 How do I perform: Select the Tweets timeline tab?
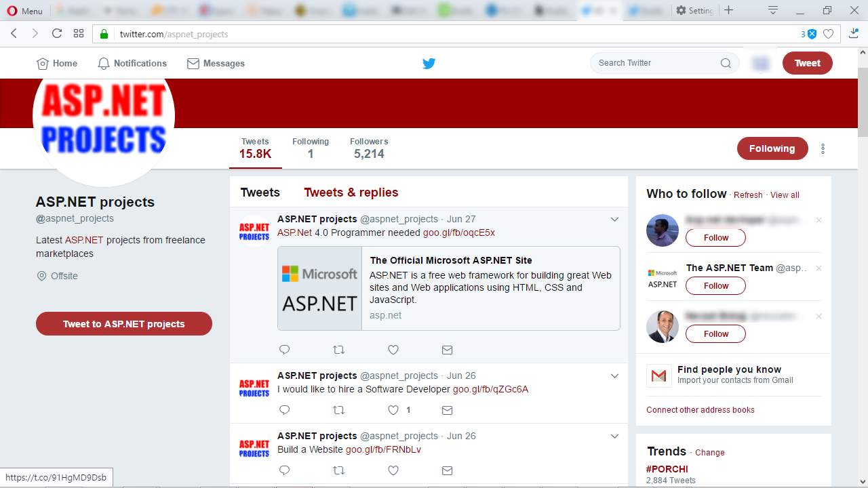[260, 192]
